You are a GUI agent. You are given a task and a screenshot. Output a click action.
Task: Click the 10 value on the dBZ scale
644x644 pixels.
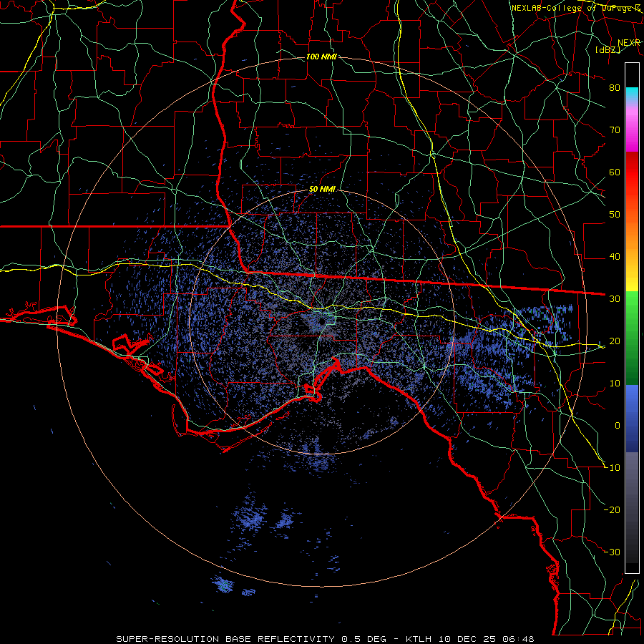pos(615,384)
